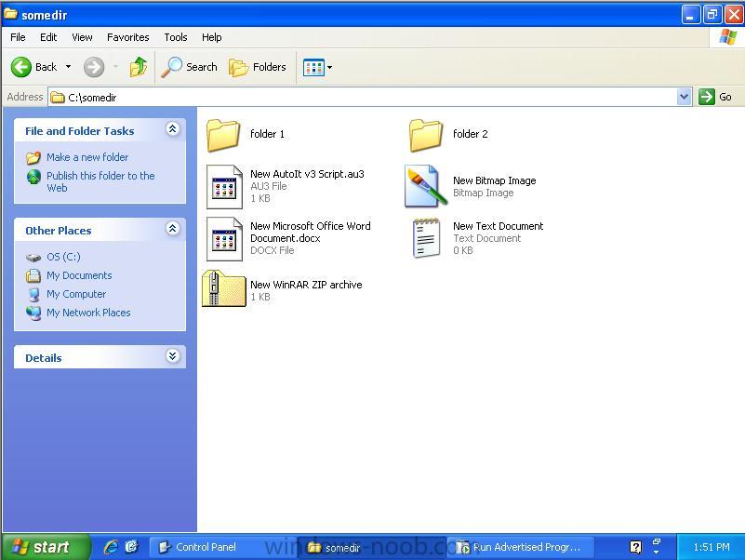Click Make a new folder link
The width and height of the screenshot is (745, 560).
click(x=87, y=157)
